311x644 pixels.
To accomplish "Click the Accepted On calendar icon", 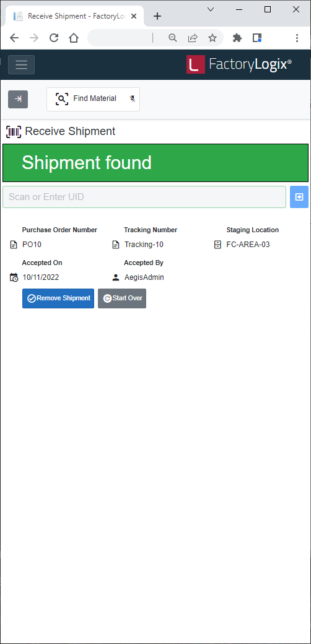I will pyautogui.click(x=14, y=277).
